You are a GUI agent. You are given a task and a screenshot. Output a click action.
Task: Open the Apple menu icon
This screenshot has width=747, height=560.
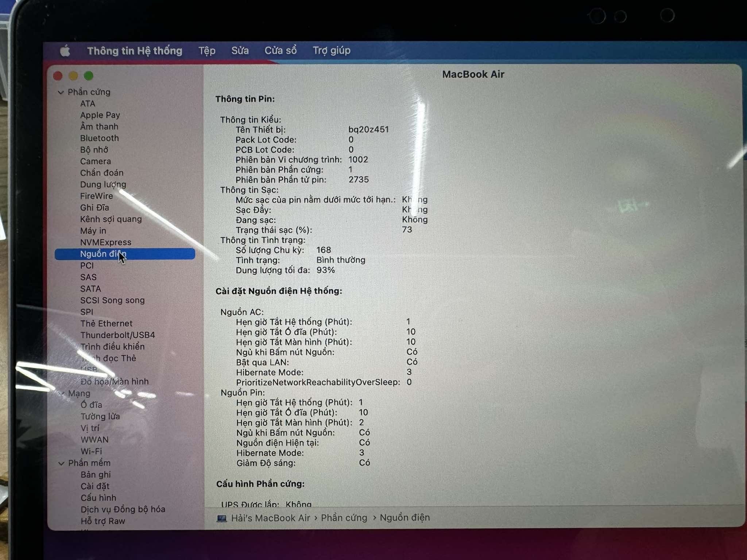65,51
